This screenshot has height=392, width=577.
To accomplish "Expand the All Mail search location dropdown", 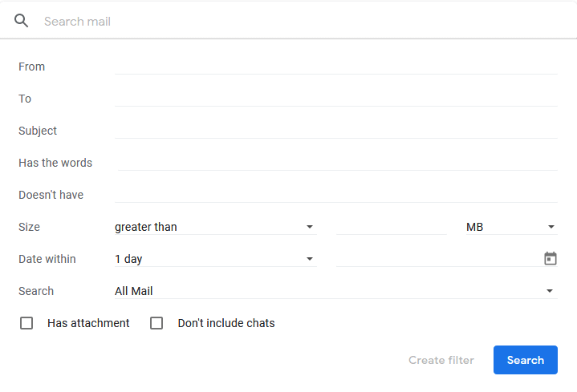I will (335, 291).
